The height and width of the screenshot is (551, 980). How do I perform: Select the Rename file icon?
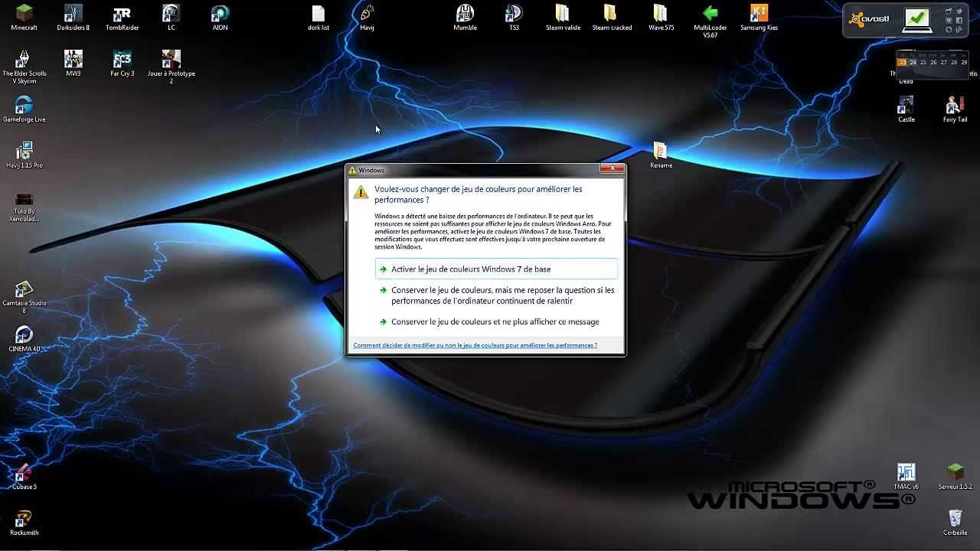point(661,155)
